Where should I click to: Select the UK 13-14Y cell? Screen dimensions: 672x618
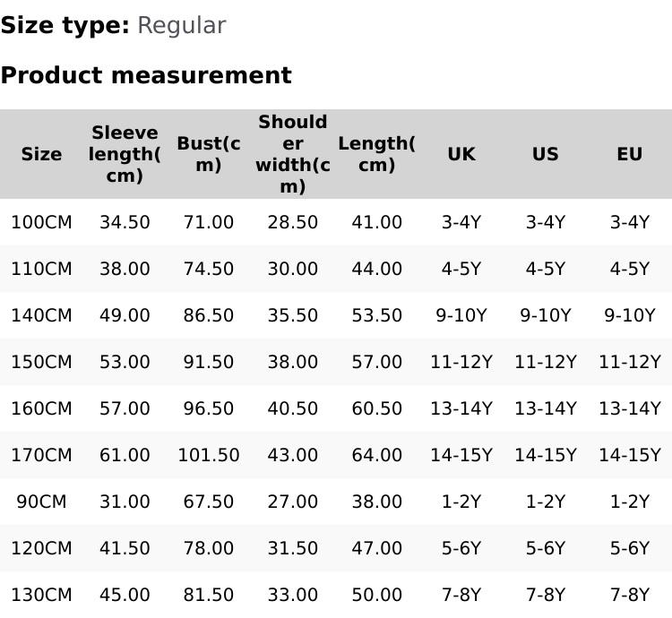pyautogui.click(x=461, y=408)
